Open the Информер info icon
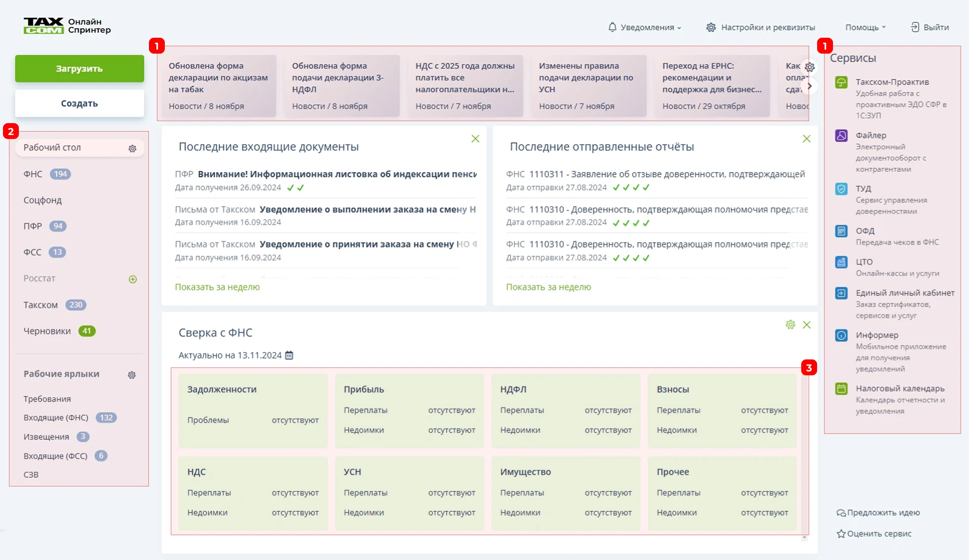 coord(841,335)
